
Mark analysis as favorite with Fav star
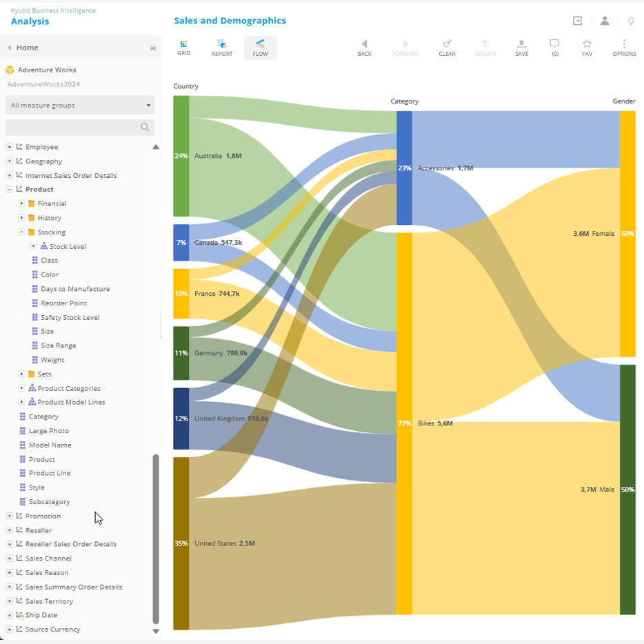pos(587,47)
